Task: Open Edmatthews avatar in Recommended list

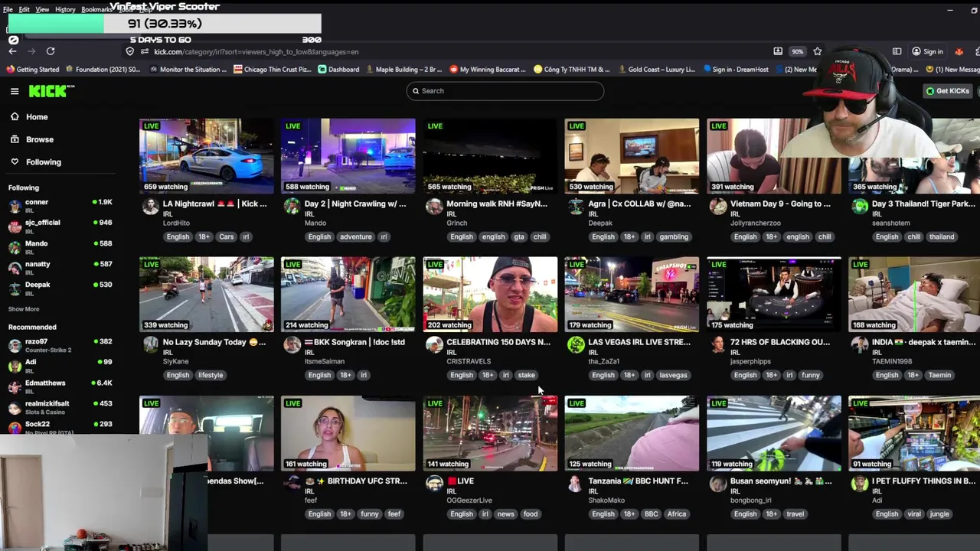Action: (15, 386)
